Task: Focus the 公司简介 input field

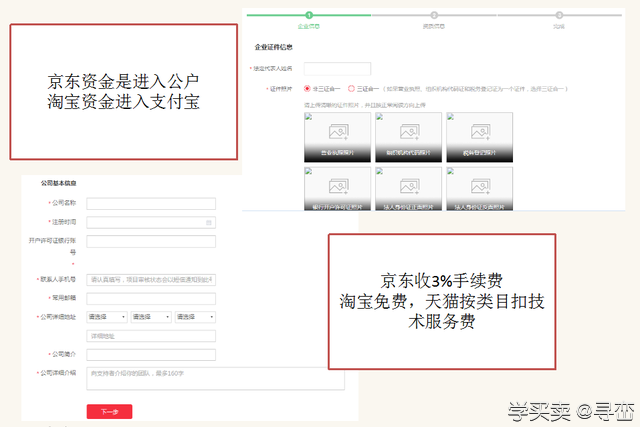Action: tap(151, 355)
